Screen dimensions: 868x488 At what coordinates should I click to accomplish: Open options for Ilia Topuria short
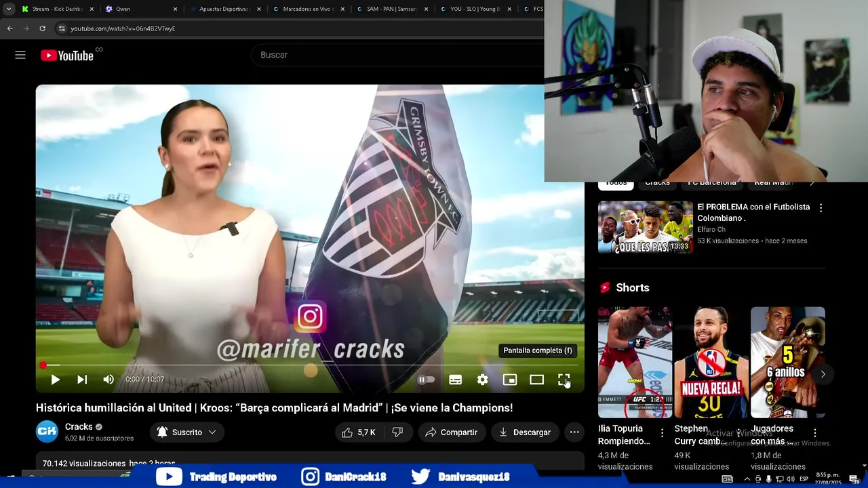[x=662, y=433]
